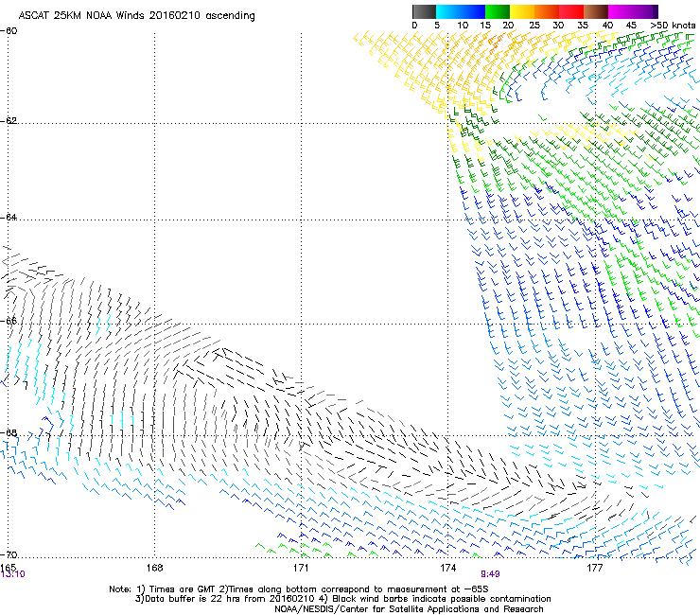This screenshot has height=615, width=700.
Task: Click the '40' label under the color bar
Action: point(607,26)
